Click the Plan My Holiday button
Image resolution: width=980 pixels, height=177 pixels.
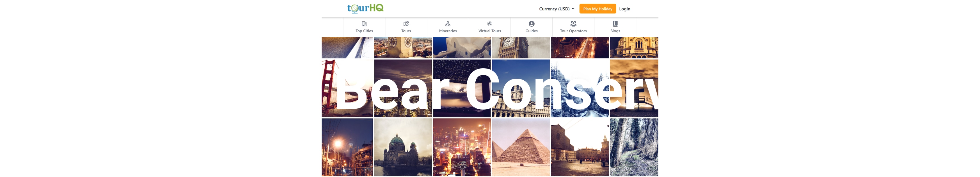point(597,9)
